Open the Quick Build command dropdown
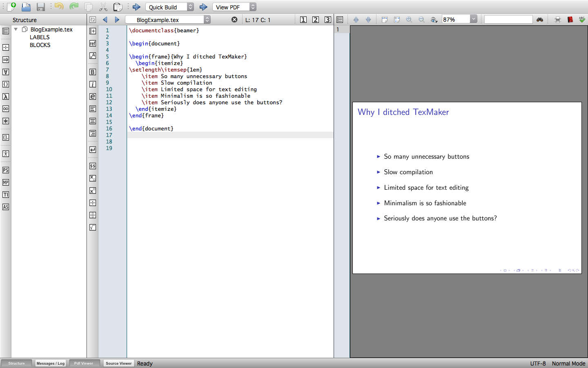Image resolution: width=588 pixels, height=368 pixels. pos(169,7)
